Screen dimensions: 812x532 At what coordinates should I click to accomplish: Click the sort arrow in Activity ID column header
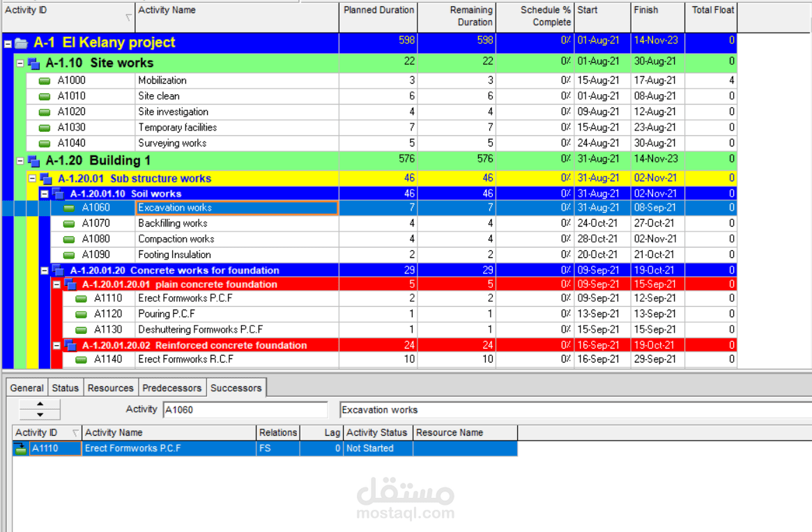pyautogui.click(x=128, y=17)
